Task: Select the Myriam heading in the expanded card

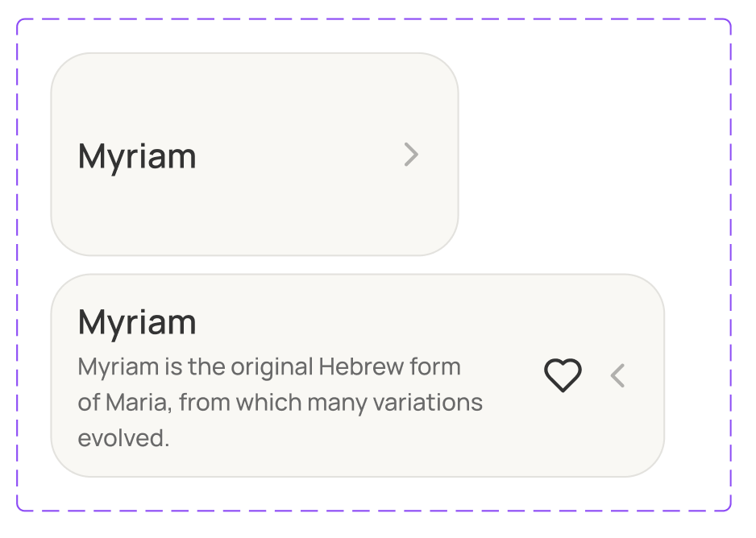Action: pyautogui.click(x=137, y=322)
